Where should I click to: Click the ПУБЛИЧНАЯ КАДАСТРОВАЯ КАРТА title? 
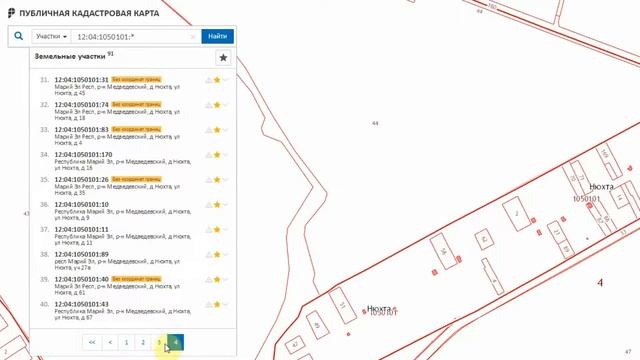coord(89,13)
